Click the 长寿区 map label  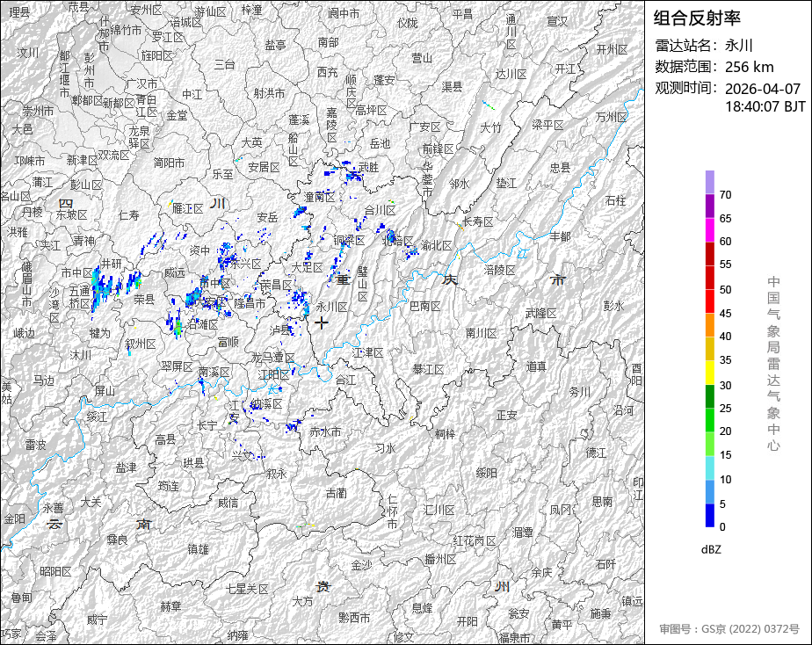coord(477,222)
